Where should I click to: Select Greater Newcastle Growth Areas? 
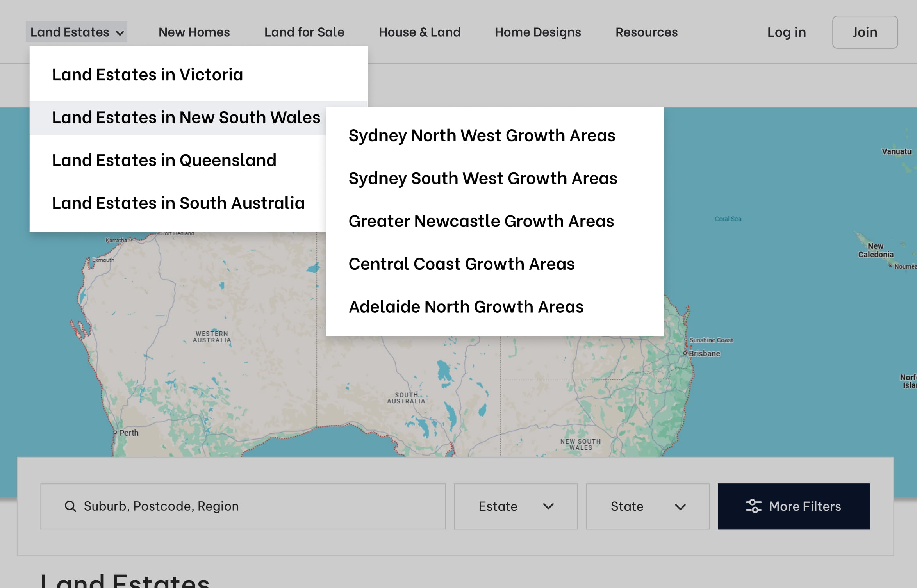(x=481, y=221)
